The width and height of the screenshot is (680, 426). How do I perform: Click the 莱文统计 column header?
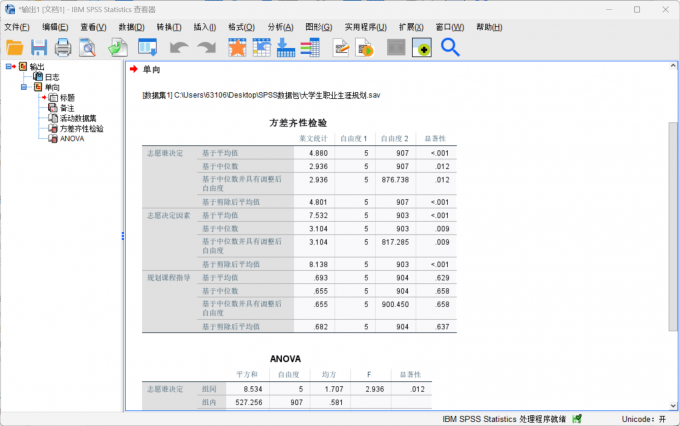[x=314, y=138]
